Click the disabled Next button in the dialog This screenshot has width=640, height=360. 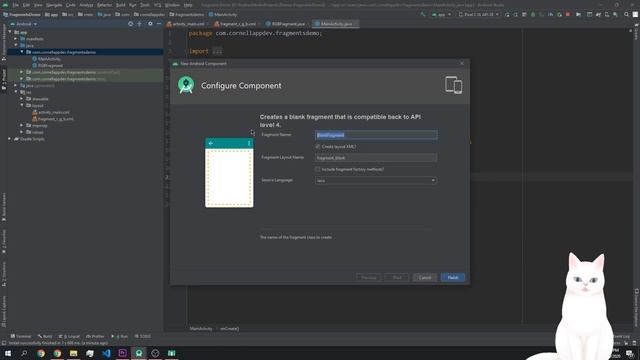tap(397, 278)
